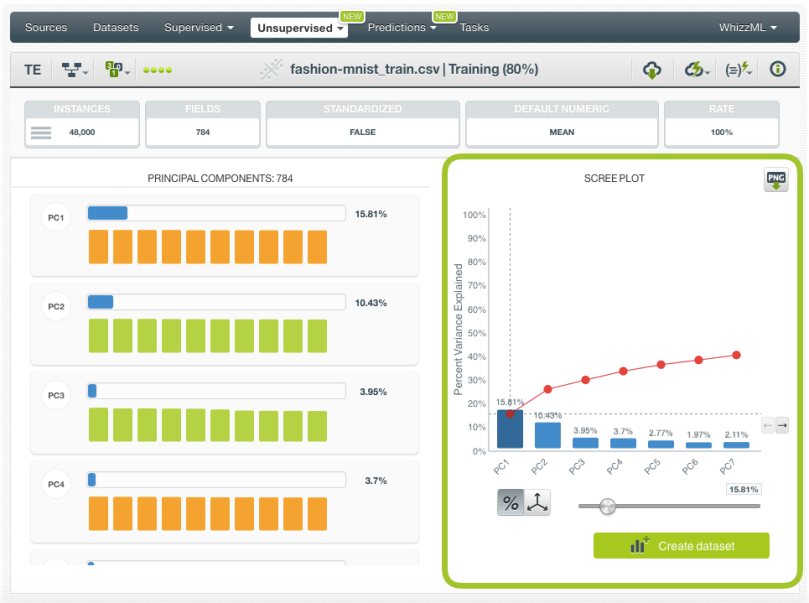Click the info icon in the toolbar

pyautogui.click(x=777, y=70)
